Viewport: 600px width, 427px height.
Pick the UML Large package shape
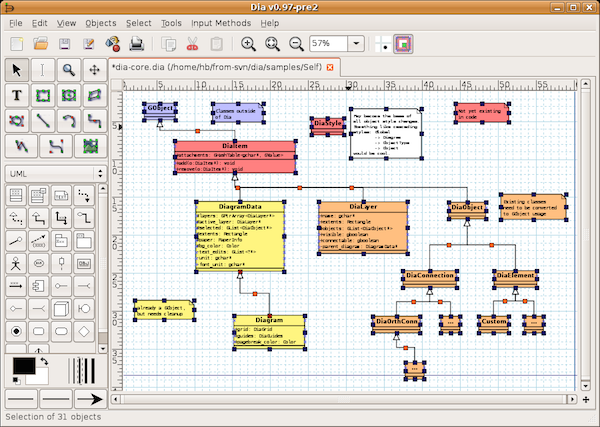(x=84, y=241)
